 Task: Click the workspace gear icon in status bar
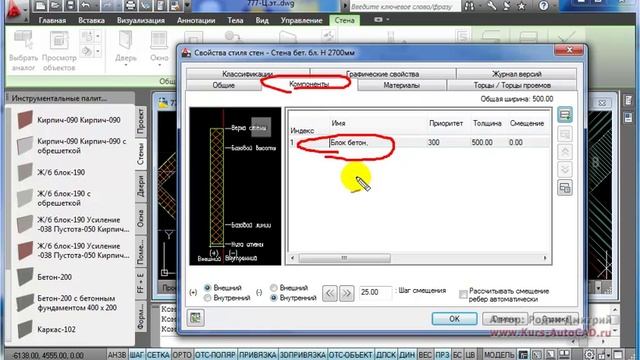coord(589,355)
